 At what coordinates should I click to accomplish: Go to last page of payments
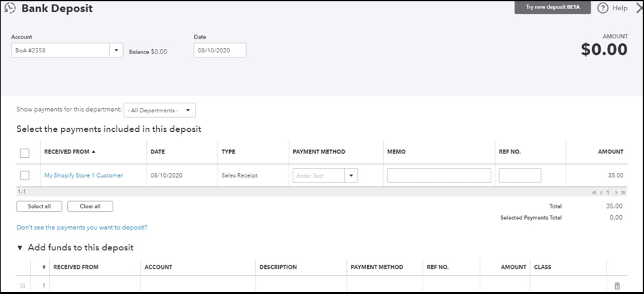(623, 193)
